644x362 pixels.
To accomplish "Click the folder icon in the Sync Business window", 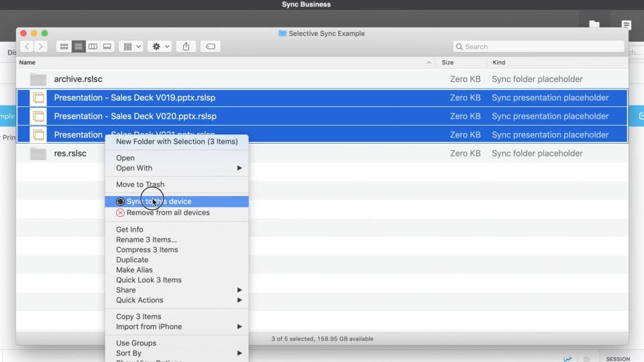I will 594,24.
